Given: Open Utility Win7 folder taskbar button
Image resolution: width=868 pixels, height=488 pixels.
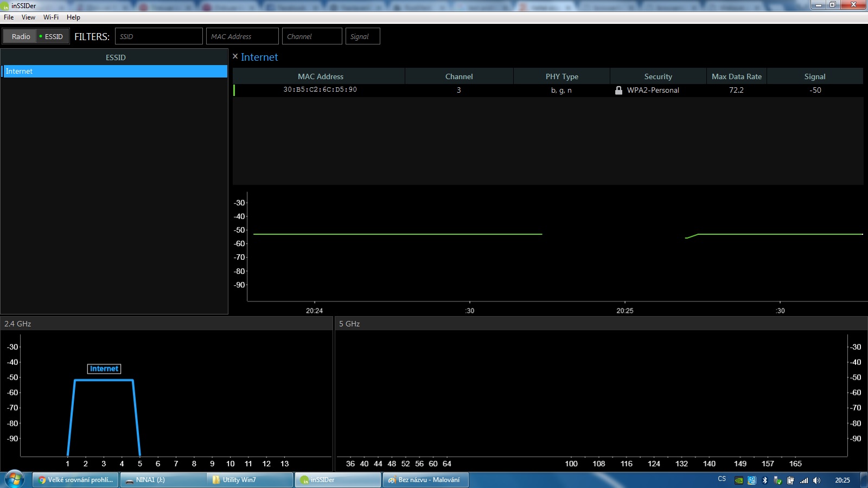Looking at the screenshot, I should point(250,480).
